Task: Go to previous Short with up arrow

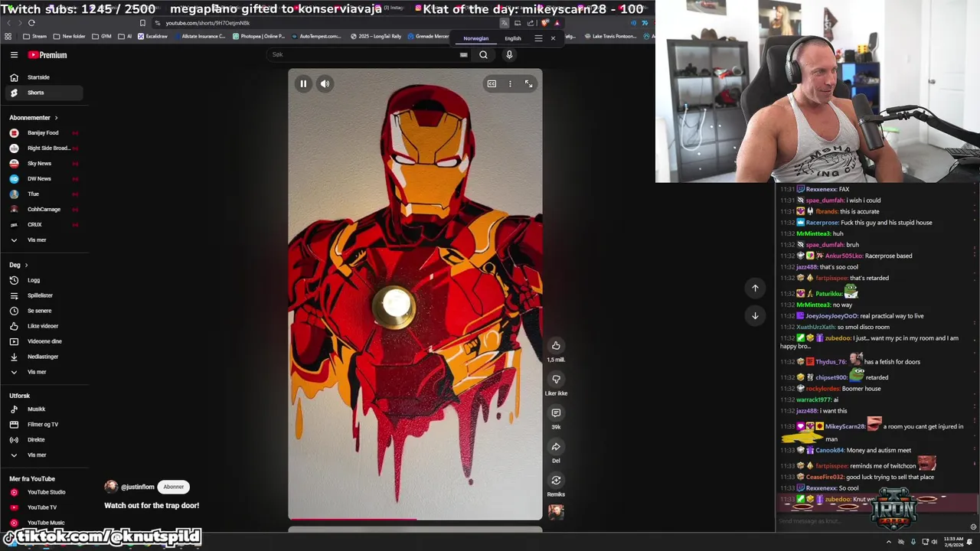Action: (x=755, y=288)
